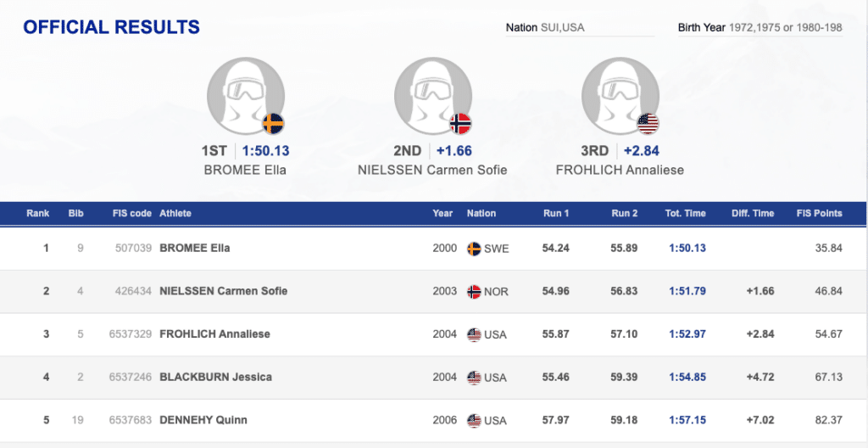Click NIELSSEN Carmen Sofie name under podium

coord(432,170)
